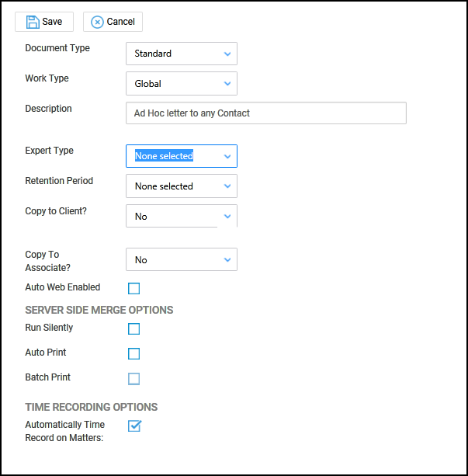Check the Batch Print checkbox
The height and width of the screenshot is (476, 468).
[x=134, y=379]
